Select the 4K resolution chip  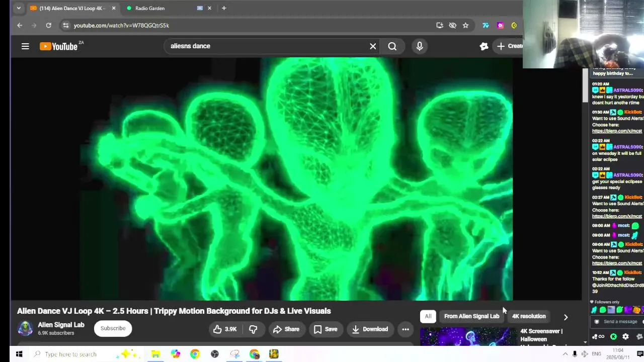click(x=529, y=316)
